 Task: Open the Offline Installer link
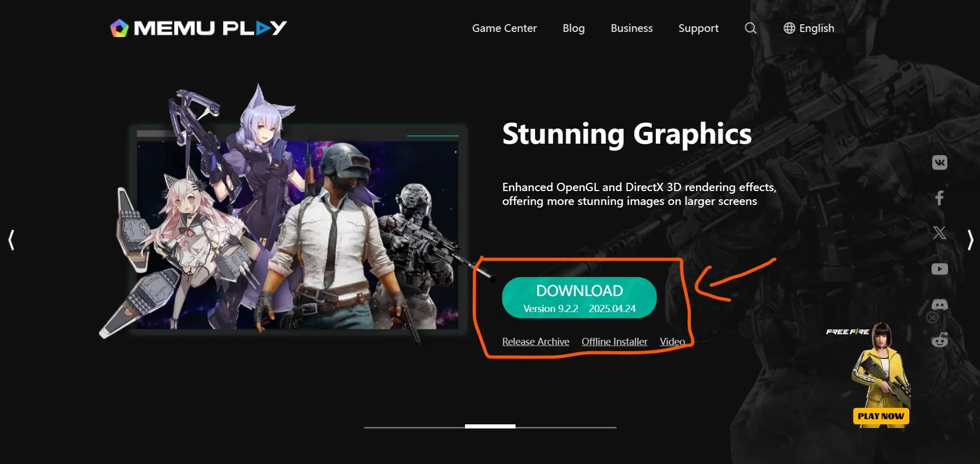point(614,341)
